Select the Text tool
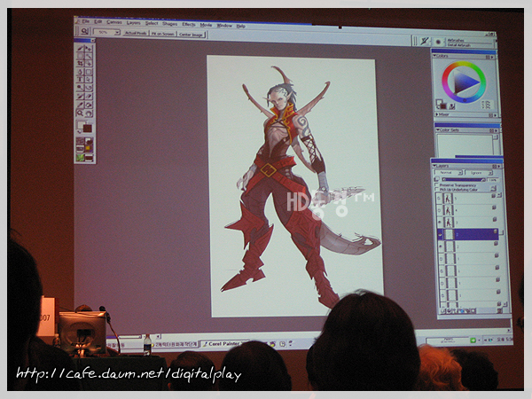Screen dimensions: 532x399 click(x=81, y=80)
